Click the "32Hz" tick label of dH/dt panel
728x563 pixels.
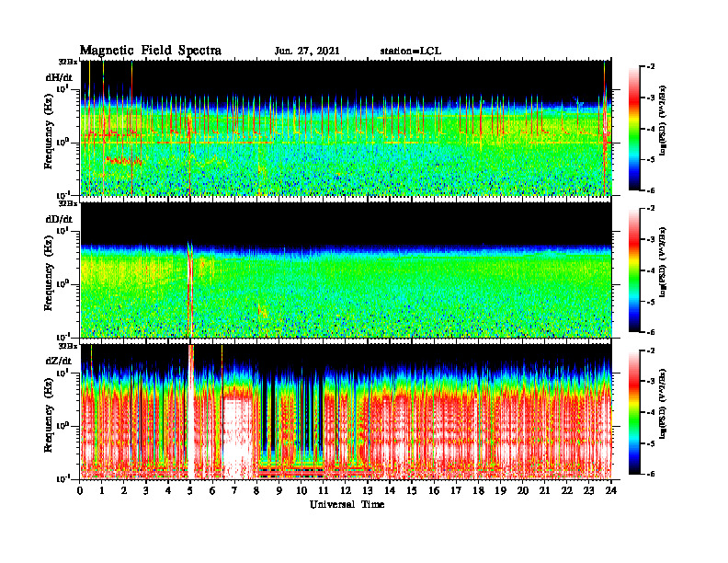68,61
